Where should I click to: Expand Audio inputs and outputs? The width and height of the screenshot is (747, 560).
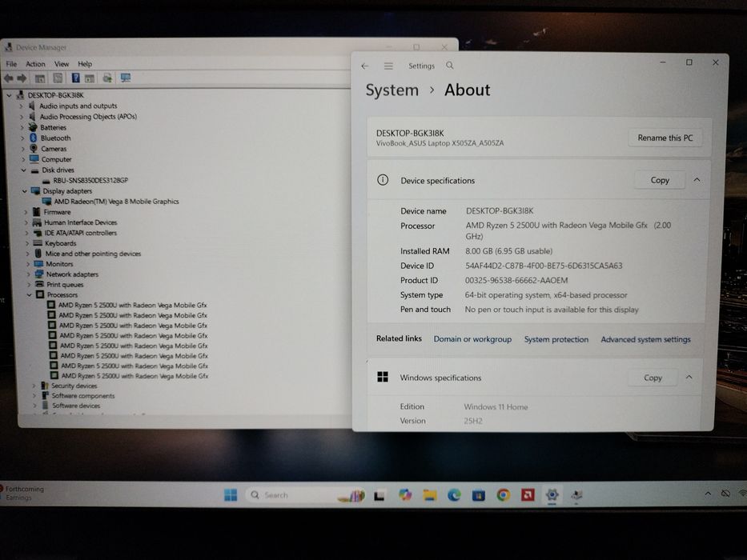pos(21,106)
